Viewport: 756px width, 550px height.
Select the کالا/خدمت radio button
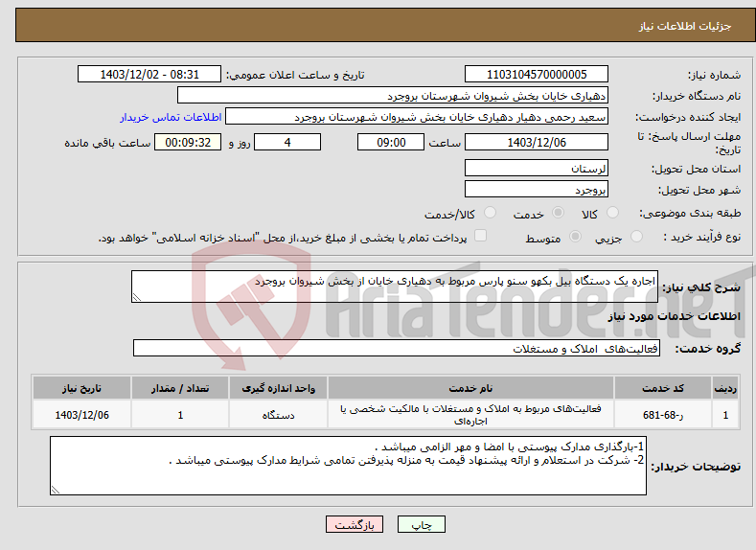click(x=490, y=213)
